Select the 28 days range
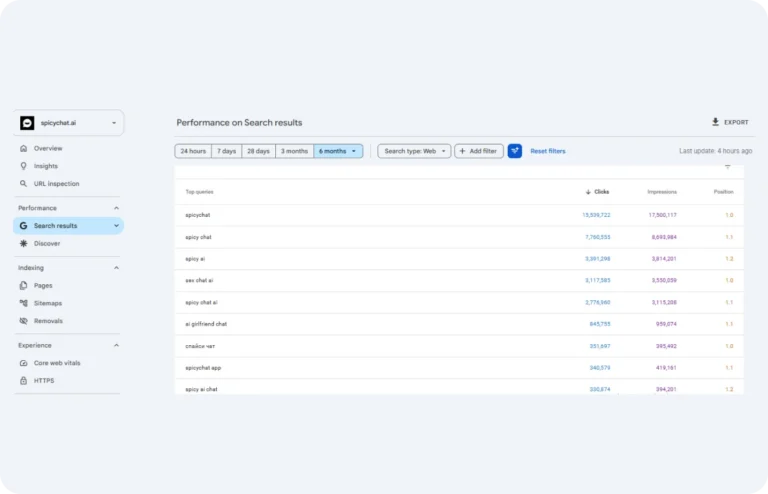The width and height of the screenshot is (768, 494). 258,151
